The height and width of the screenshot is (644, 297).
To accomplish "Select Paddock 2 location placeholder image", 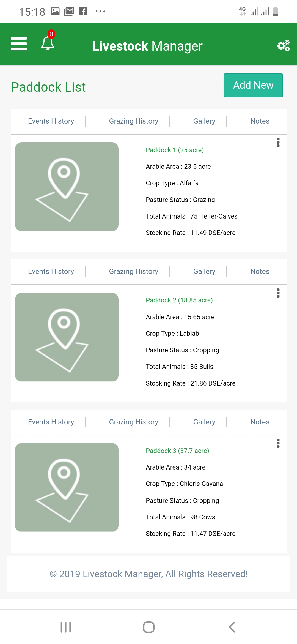I will click(x=67, y=337).
